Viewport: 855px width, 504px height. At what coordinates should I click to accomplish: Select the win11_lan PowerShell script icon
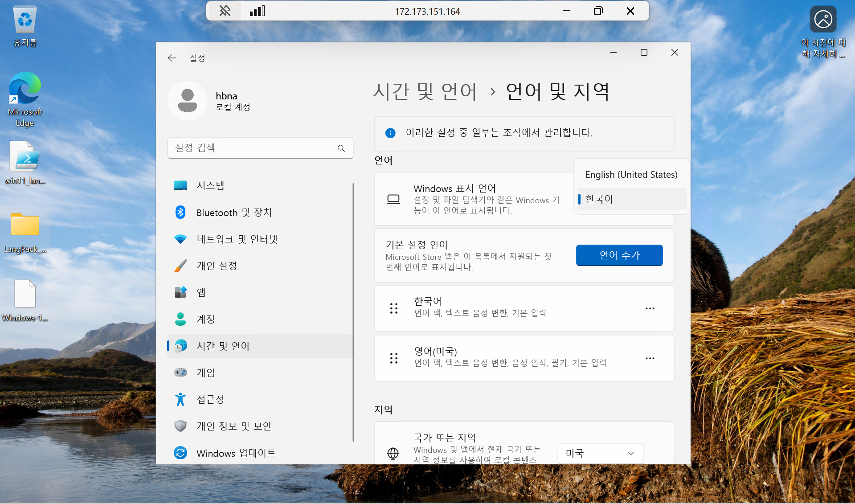click(x=25, y=163)
